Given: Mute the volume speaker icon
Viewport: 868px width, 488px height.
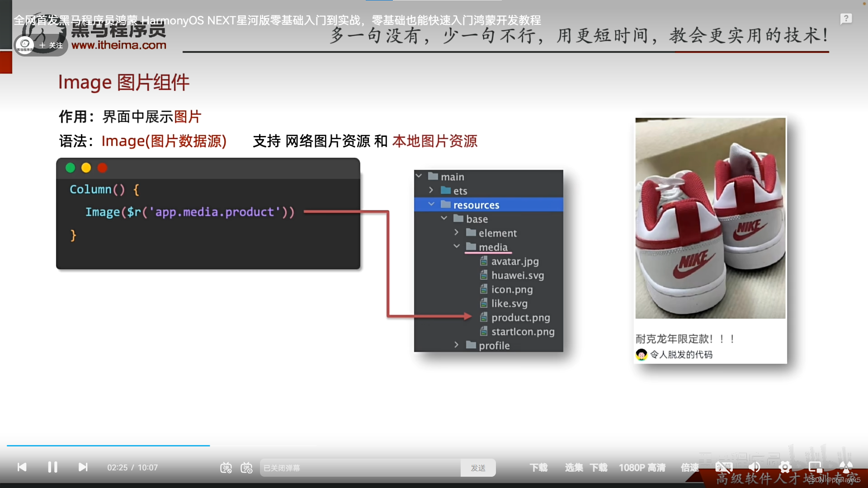Looking at the screenshot, I should [x=754, y=467].
